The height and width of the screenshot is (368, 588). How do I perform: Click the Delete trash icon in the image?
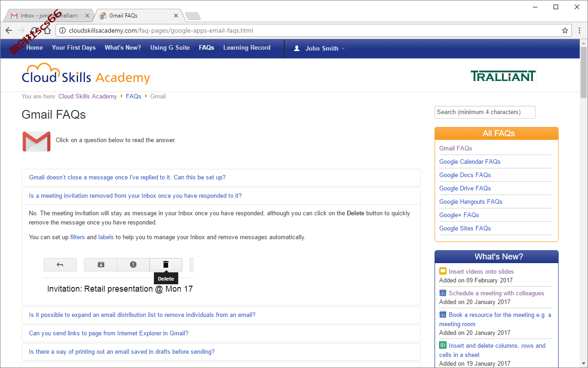click(166, 264)
